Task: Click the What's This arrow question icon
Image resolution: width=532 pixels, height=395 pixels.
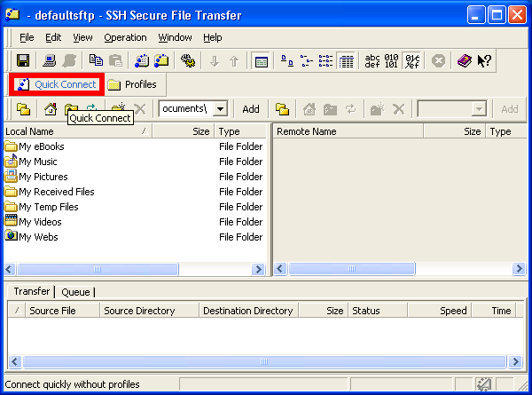Action: [x=484, y=61]
